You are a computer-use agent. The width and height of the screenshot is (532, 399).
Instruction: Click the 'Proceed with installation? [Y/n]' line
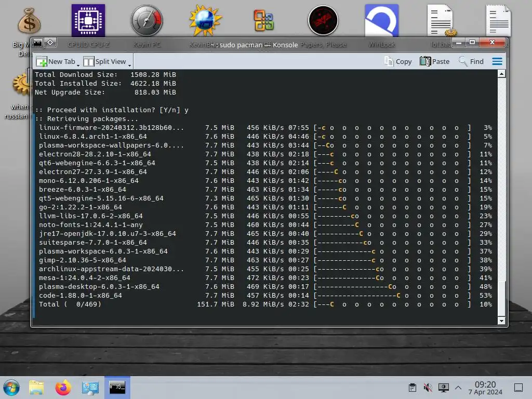[112, 110]
